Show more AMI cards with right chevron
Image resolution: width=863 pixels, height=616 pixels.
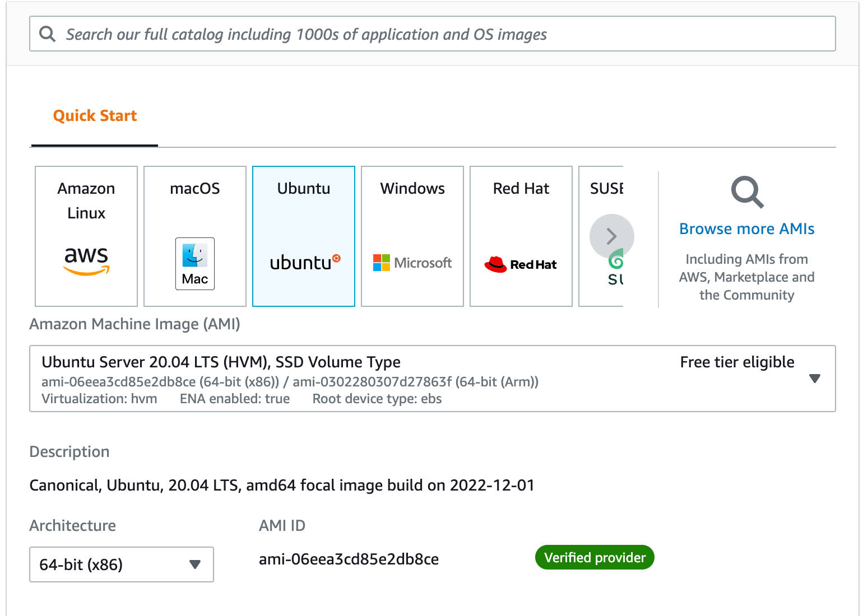click(x=612, y=236)
